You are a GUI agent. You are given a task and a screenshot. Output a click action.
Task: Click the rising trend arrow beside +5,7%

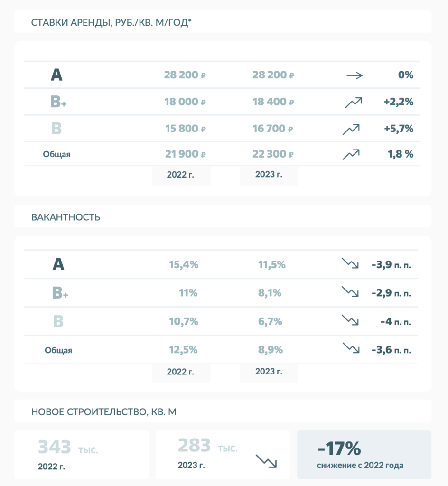click(351, 129)
